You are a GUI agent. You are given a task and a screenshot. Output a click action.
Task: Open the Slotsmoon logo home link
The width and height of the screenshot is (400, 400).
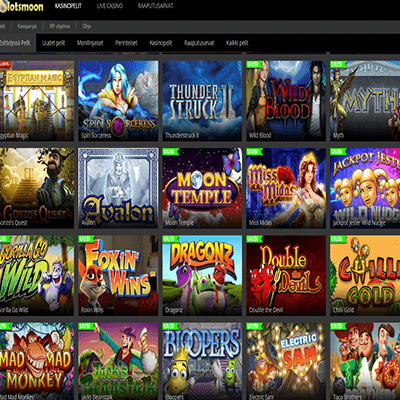coord(22,7)
